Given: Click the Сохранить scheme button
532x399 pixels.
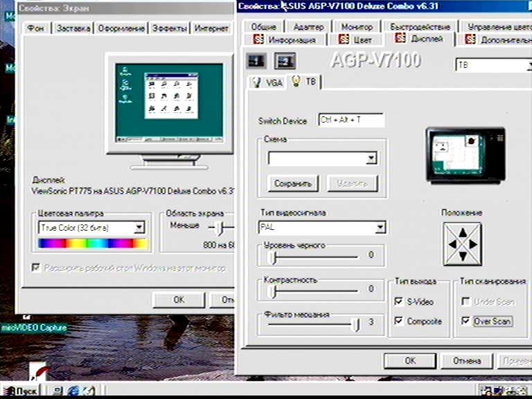Looking at the screenshot, I should pos(293,184).
